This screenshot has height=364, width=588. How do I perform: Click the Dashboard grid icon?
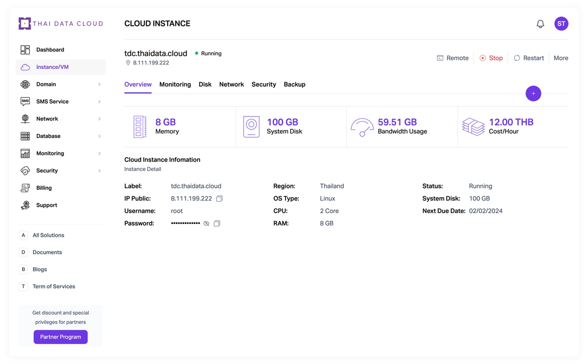tap(25, 50)
